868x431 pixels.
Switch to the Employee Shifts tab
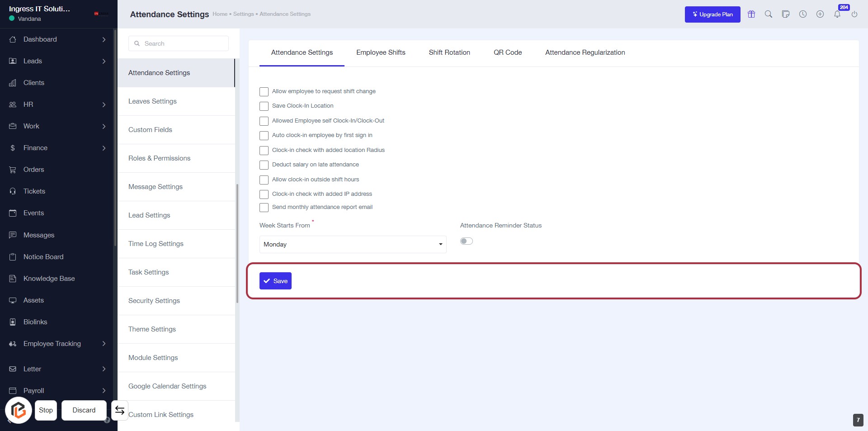(381, 52)
